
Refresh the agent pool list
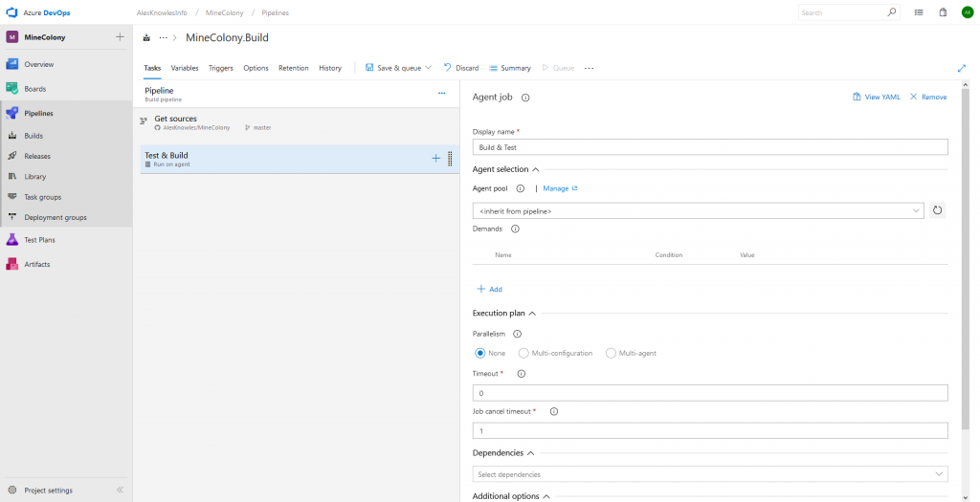pyautogui.click(x=937, y=210)
